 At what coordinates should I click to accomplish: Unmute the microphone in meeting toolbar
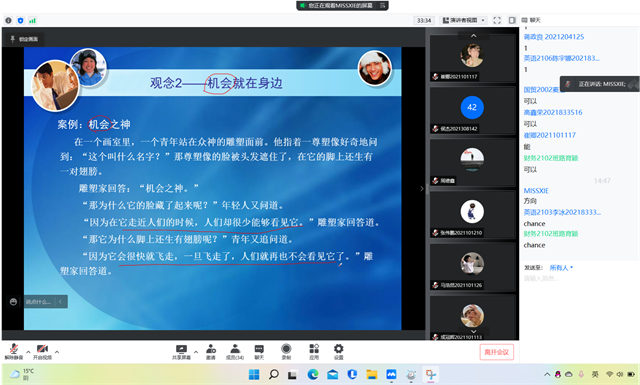tap(13, 352)
